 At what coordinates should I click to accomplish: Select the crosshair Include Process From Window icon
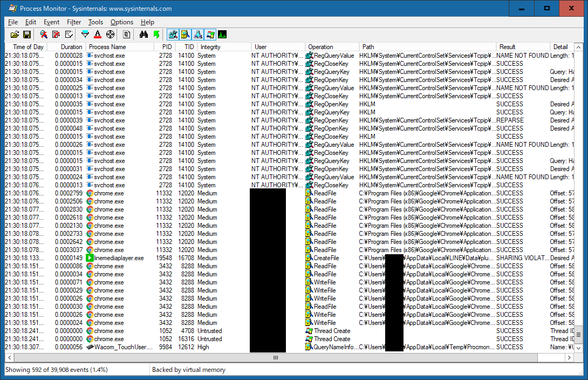coord(110,35)
